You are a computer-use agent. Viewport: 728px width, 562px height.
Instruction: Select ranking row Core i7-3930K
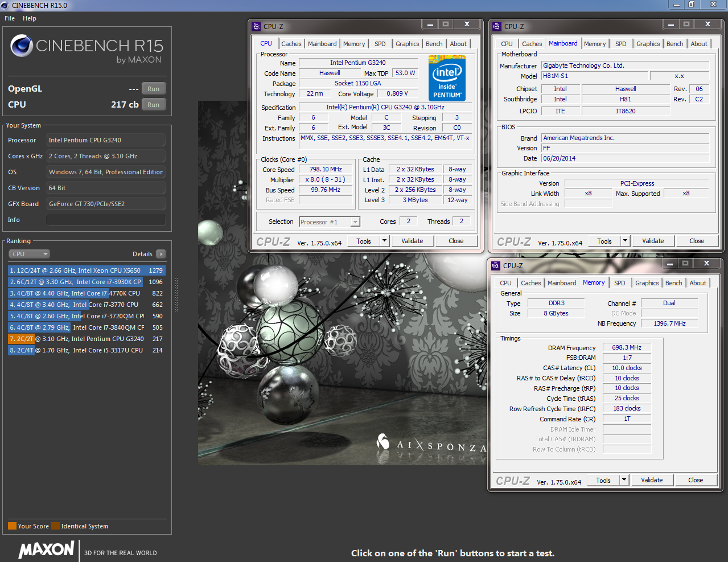[87, 282]
